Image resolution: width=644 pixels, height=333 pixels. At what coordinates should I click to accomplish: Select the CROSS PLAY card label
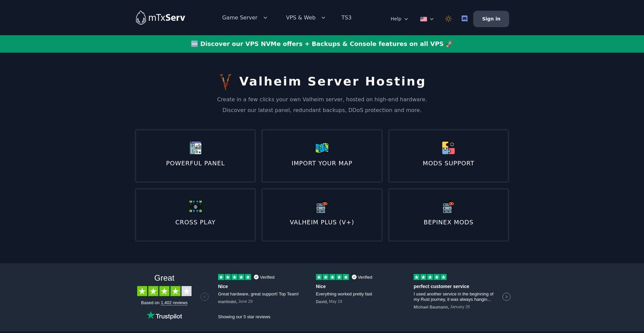[x=195, y=222]
